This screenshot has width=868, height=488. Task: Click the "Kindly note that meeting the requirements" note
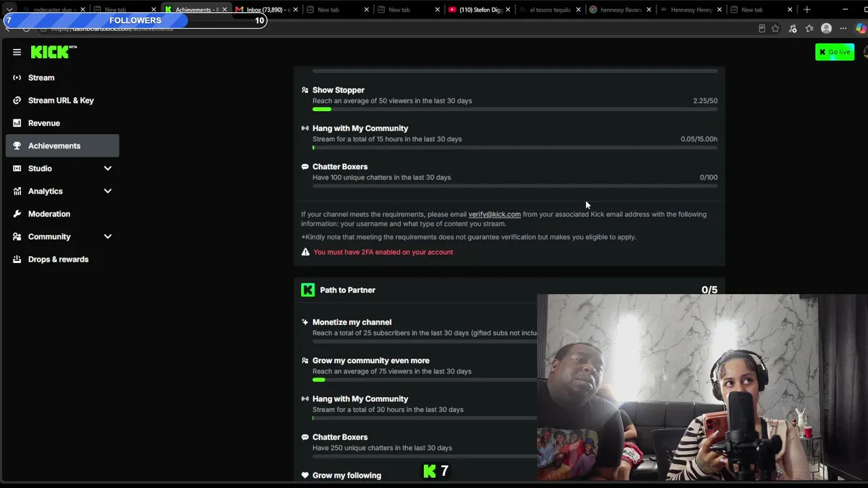(469, 237)
